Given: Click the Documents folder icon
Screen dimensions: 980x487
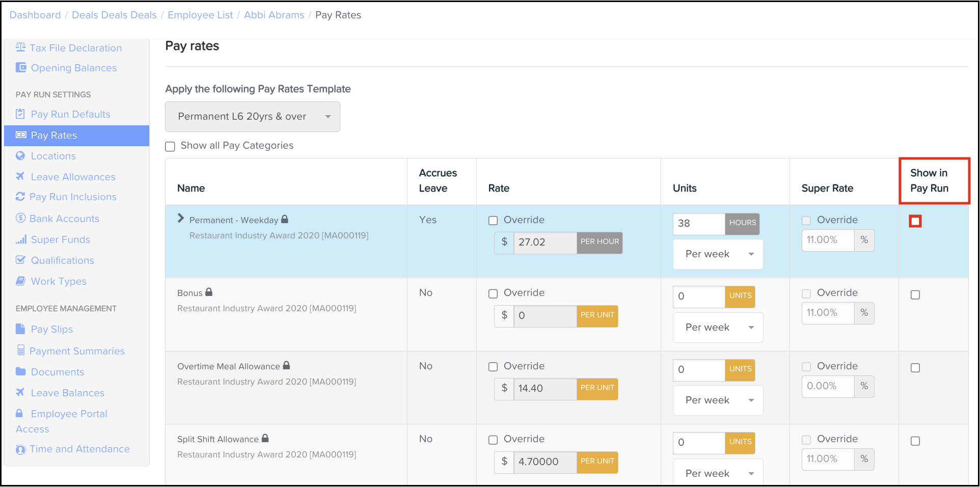Looking at the screenshot, I should pyautogui.click(x=20, y=372).
